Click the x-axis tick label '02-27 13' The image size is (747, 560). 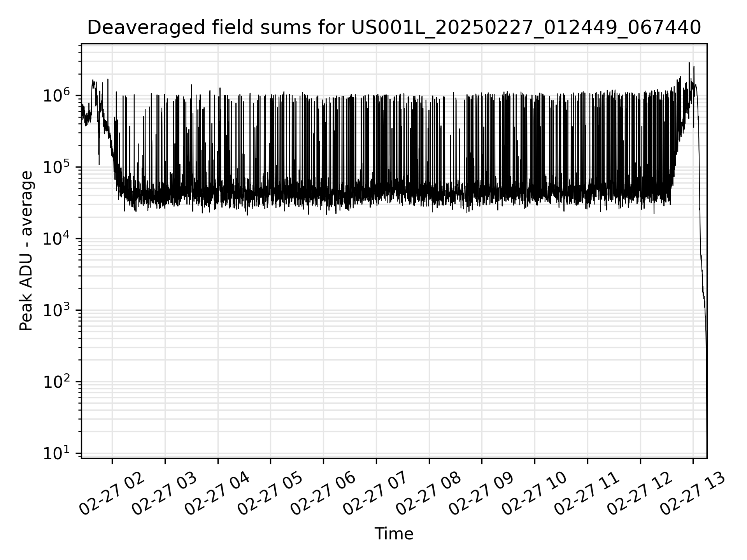coord(693,494)
